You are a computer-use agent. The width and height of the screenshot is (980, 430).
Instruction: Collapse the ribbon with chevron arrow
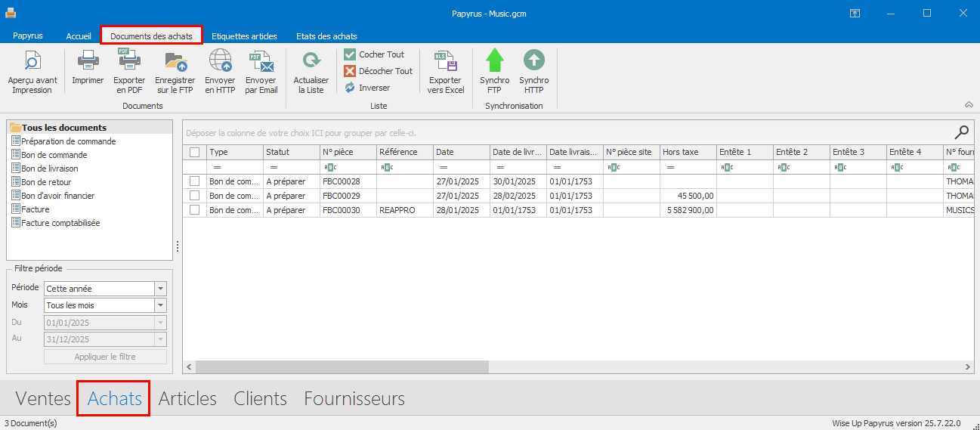tap(969, 105)
